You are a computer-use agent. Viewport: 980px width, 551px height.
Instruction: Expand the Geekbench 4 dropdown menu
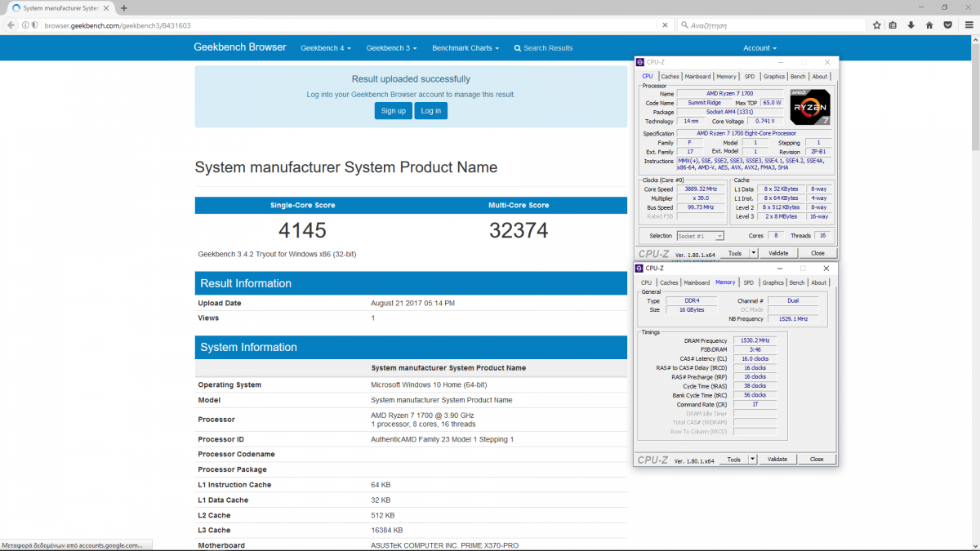click(x=326, y=48)
